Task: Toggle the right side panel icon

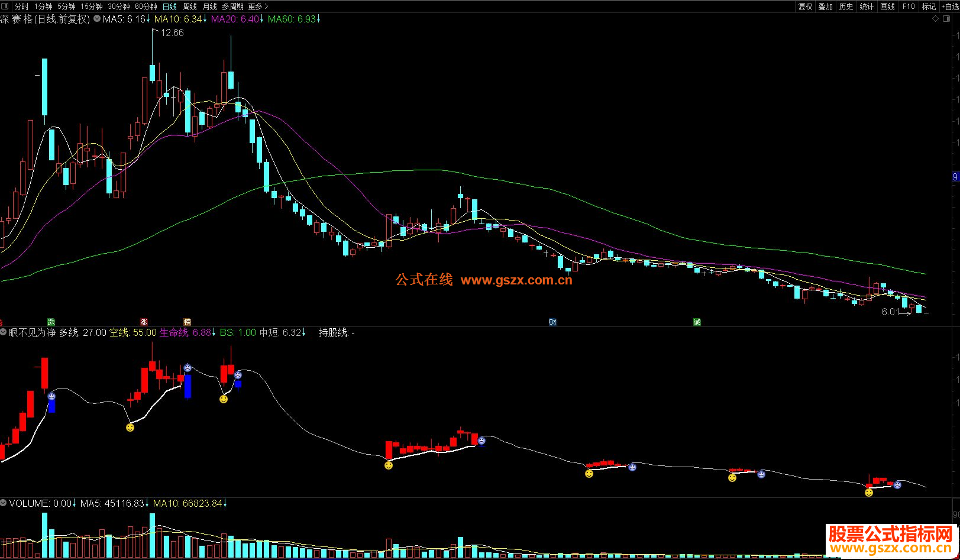Action: pos(946,19)
